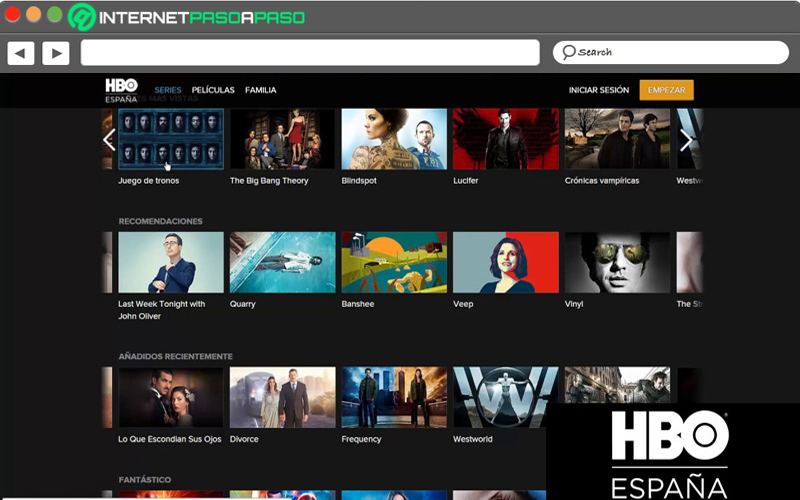This screenshot has height=500, width=800.
Task: Select The Big Bang Theory poster
Action: [283, 139]
